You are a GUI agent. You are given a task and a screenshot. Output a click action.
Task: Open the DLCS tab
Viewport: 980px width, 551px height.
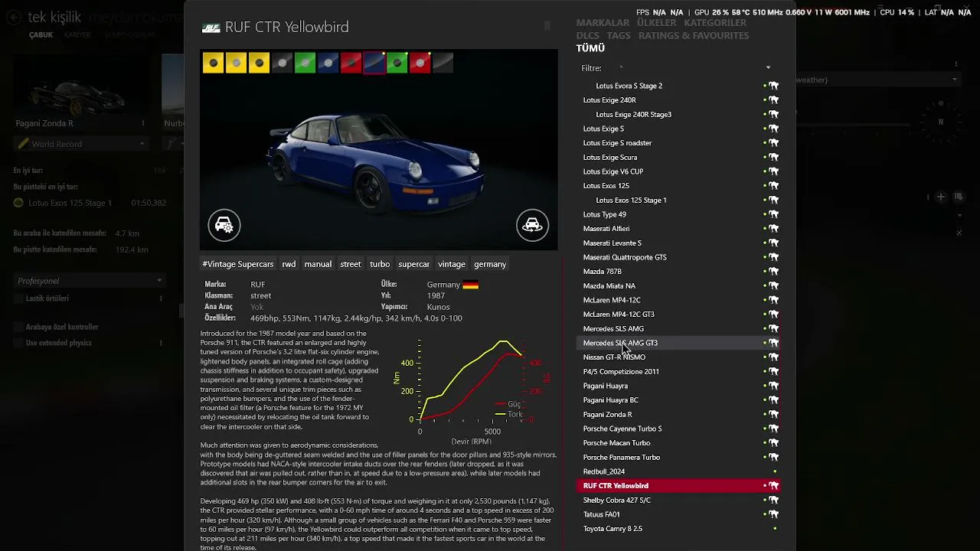(588, 36)
